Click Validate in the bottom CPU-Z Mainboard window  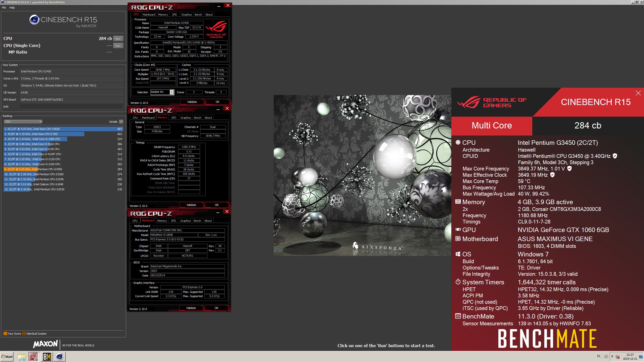(191, 308)
